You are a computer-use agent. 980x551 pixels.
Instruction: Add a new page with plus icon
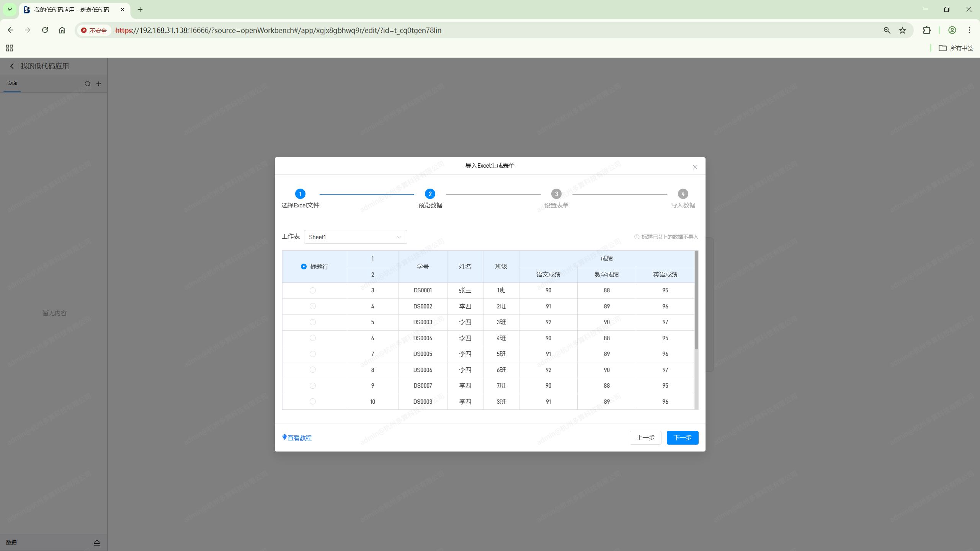tap(99, 84)
